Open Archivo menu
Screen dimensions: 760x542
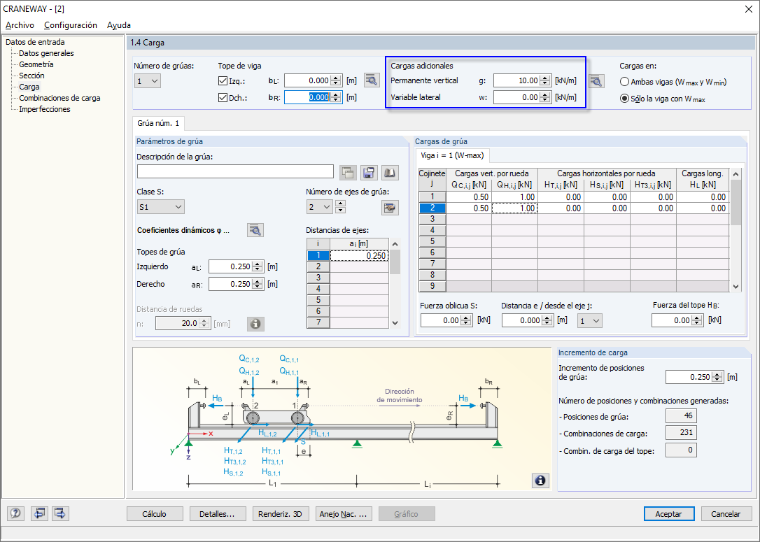coord(20,25)
